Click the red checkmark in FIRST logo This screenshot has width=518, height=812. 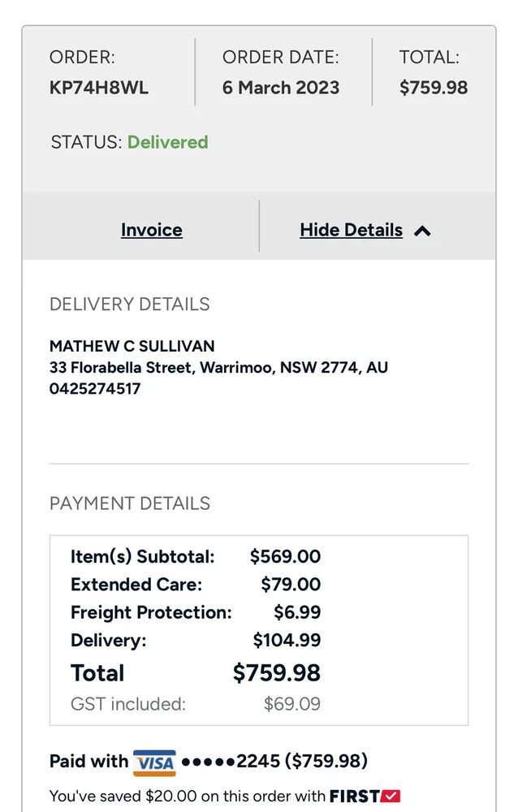pyautogui.click(x=391, y=796)
